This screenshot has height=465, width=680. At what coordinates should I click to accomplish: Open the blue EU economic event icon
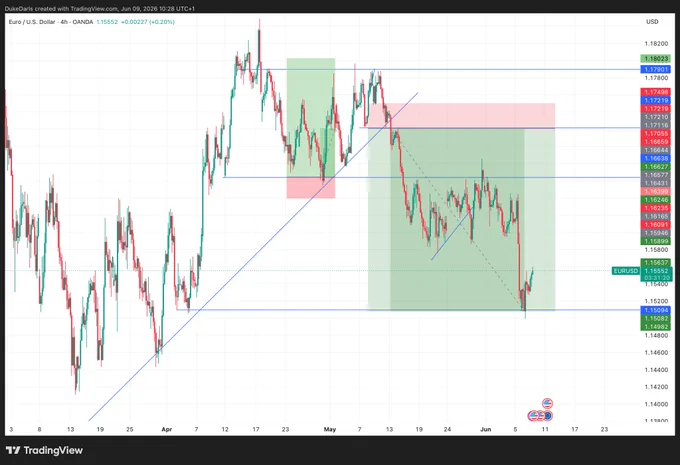tap(548, 416)
